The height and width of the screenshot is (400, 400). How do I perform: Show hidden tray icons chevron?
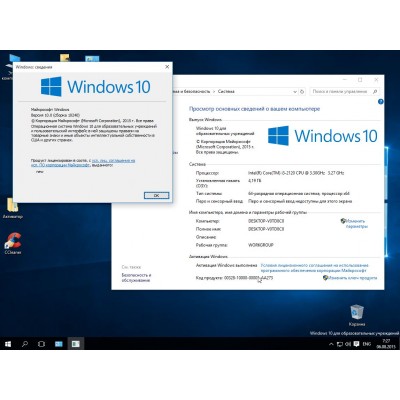(x=331, y=344)
